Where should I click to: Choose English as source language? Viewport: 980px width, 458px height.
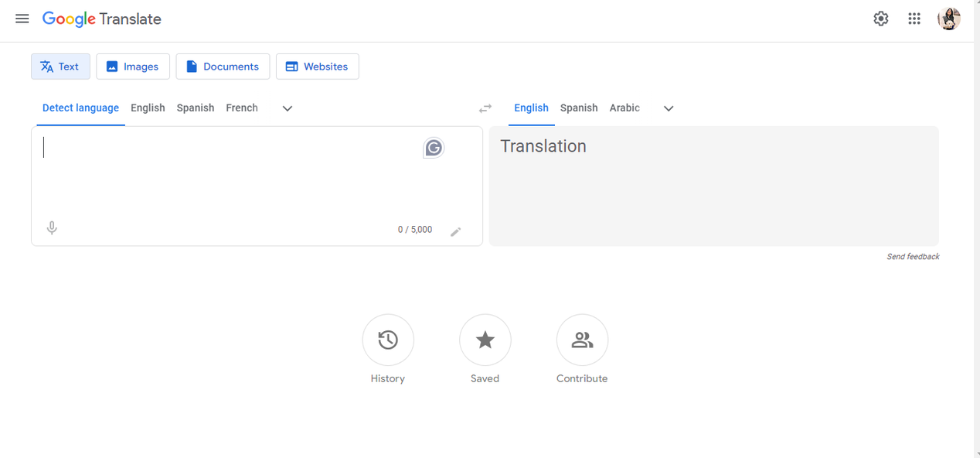(148, 108)
